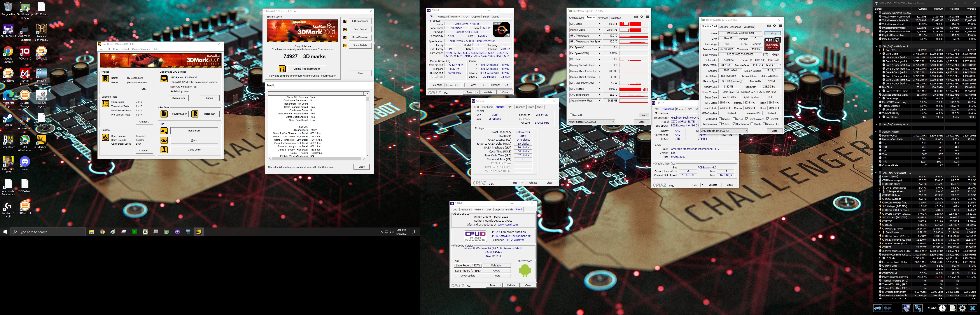Viewport: 980px width, 315px height.
Task: Open the GPU Clock sensor dropdown arrow
Action: 599,24
